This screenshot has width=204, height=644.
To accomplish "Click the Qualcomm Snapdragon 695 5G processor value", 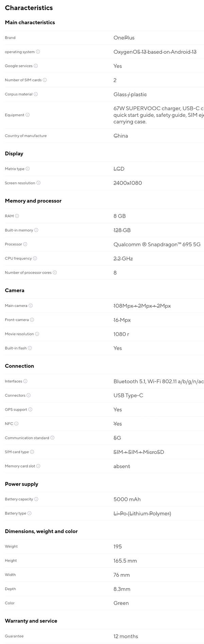I will point(157,244).
